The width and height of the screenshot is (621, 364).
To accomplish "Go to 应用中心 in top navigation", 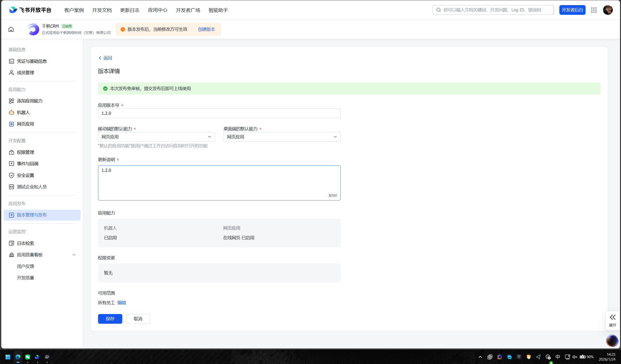I will [157, 10].
